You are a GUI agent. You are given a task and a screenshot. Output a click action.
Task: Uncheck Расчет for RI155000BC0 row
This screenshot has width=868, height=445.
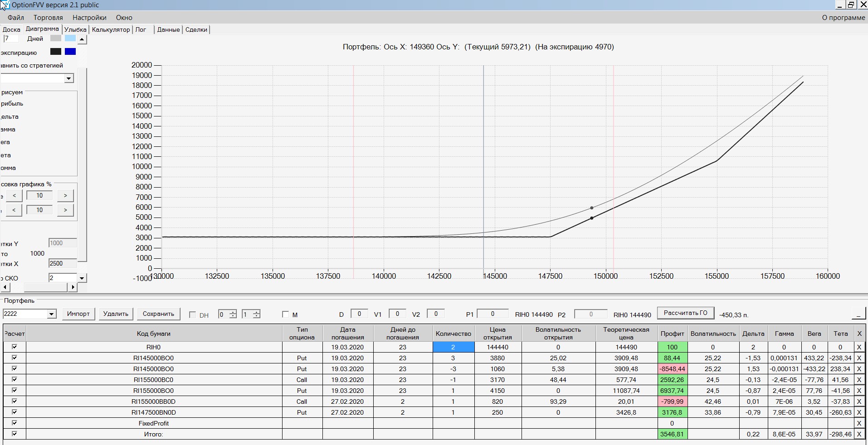(x=15, y=379)
